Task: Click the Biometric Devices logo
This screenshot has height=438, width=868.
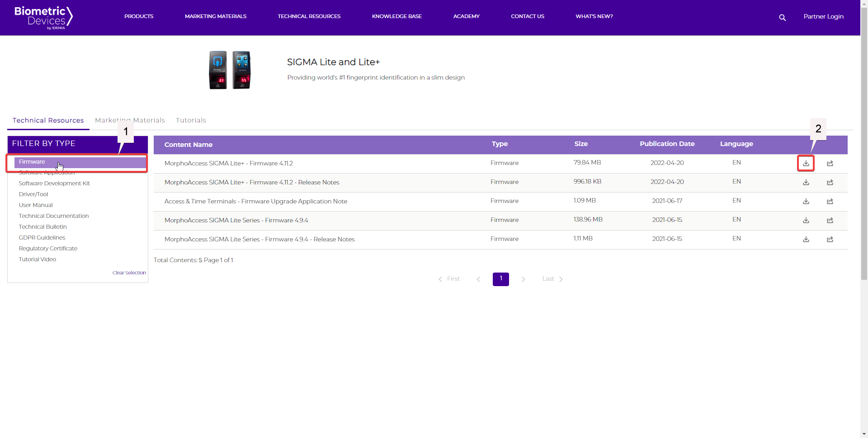Action: [43, 18]
